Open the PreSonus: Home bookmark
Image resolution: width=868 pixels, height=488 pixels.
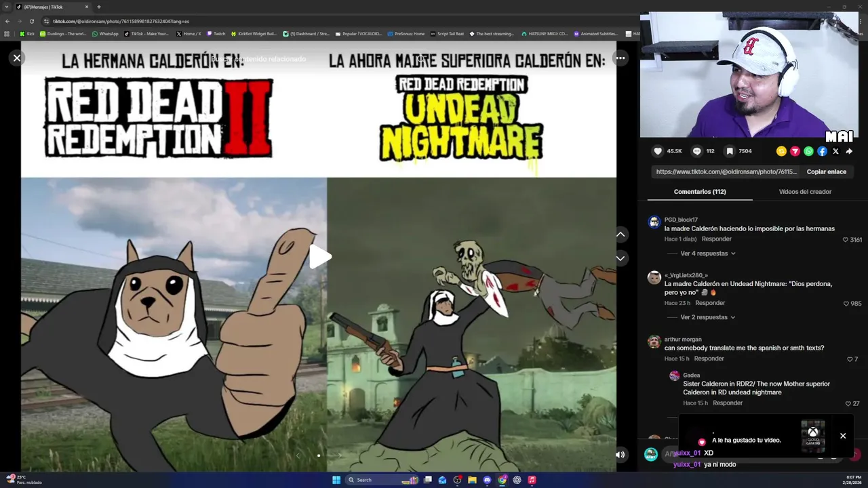pyautogui.click(x=406, y=33)
